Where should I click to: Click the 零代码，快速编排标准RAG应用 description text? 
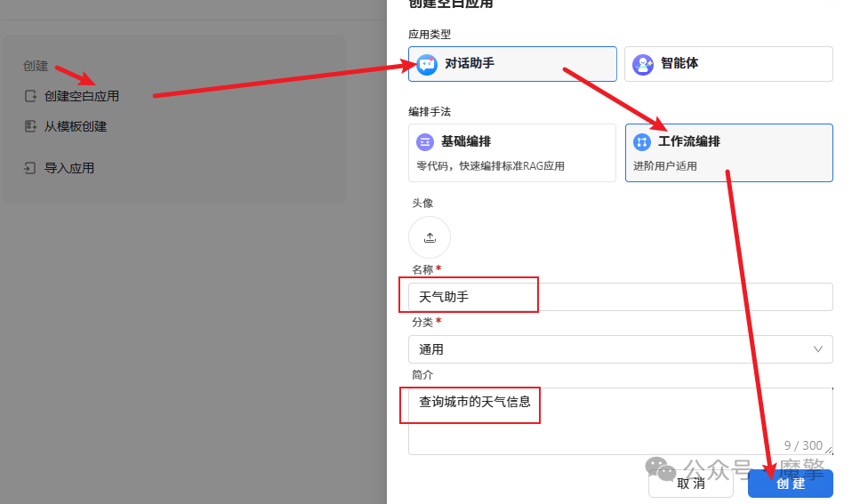pos(490,166)
